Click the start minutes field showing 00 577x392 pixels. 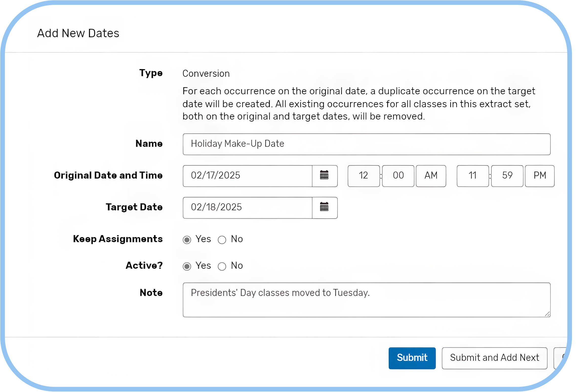point(398,176)
